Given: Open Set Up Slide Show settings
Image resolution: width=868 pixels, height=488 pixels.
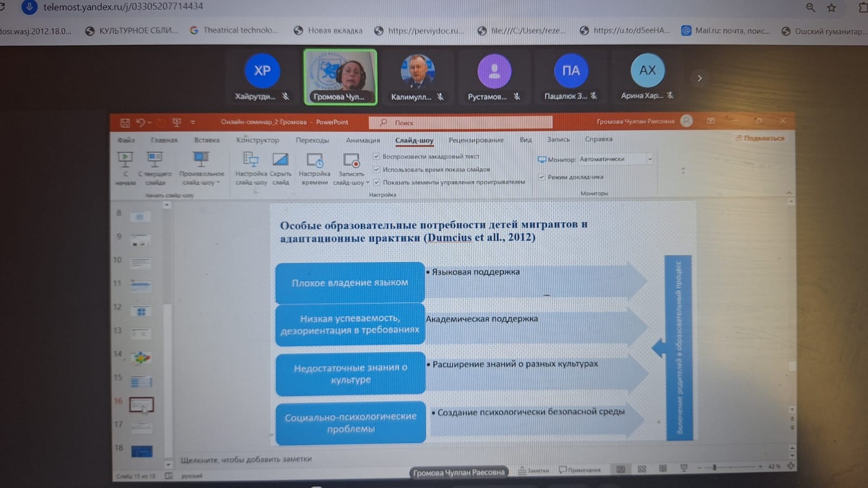Looking at the screenshot, I should click(x=251, y=160).
